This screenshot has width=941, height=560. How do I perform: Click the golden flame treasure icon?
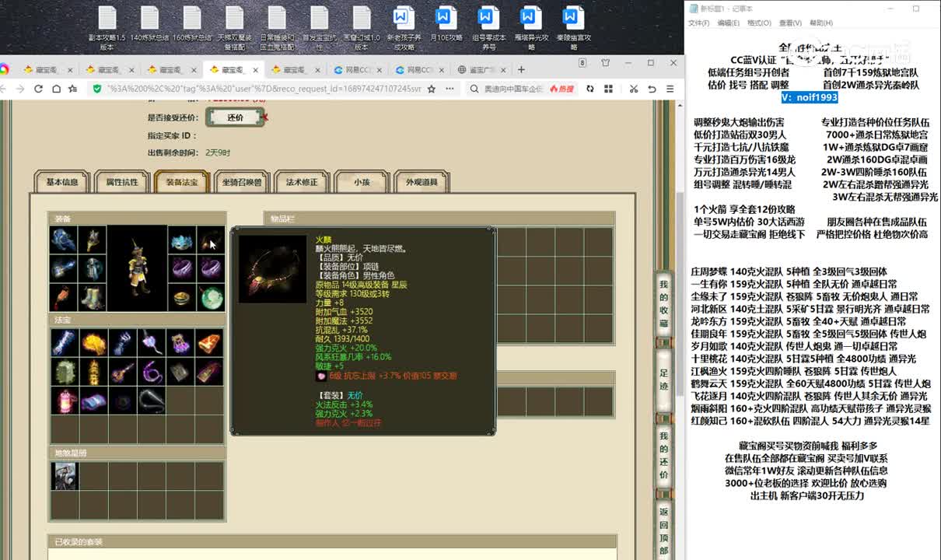click(93, 342)
